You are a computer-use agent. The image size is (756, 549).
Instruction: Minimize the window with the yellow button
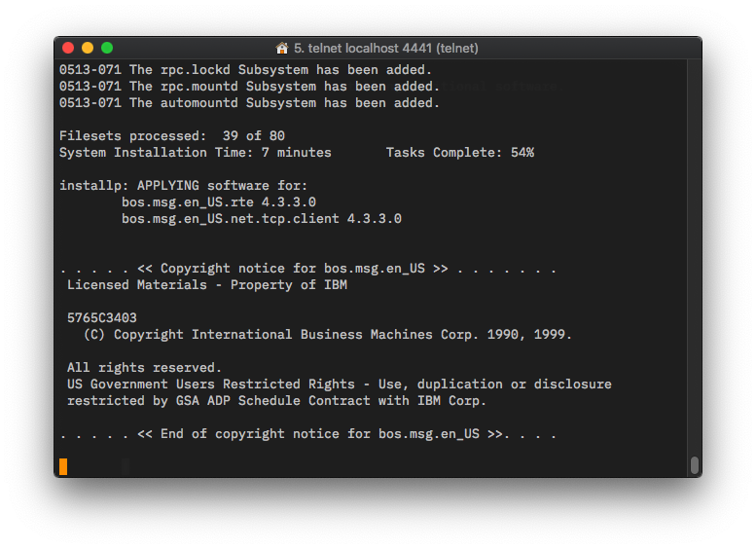coord(88,48)
